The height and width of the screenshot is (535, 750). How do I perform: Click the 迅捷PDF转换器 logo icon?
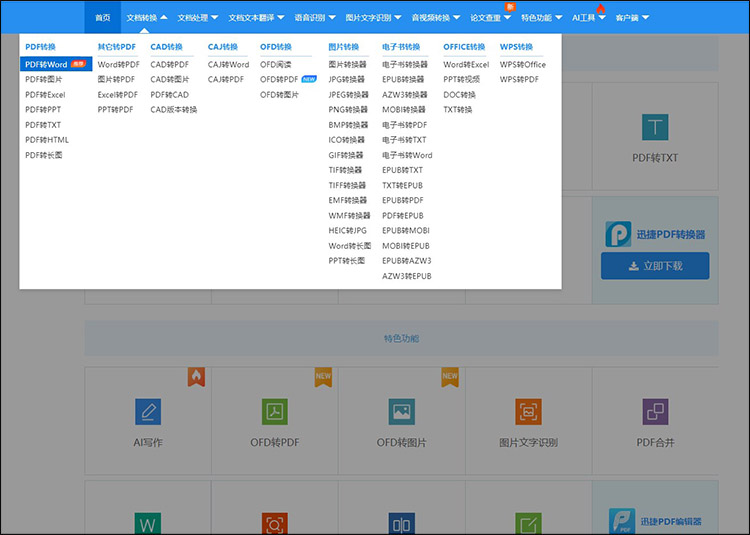tap(618, 234)
